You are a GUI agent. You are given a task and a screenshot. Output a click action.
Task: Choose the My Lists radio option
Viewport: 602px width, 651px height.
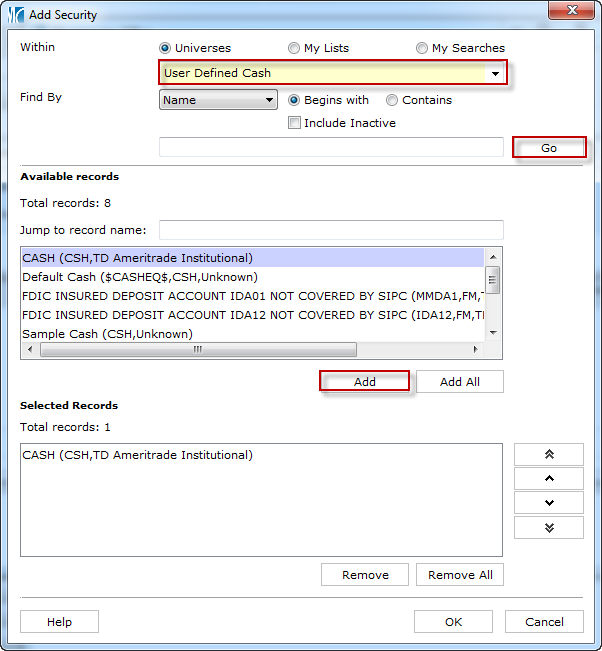click(294, 48)
